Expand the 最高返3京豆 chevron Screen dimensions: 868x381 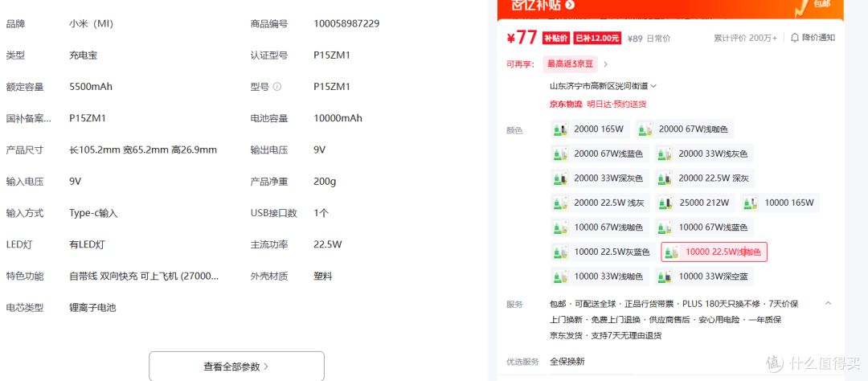click(605, 64)
